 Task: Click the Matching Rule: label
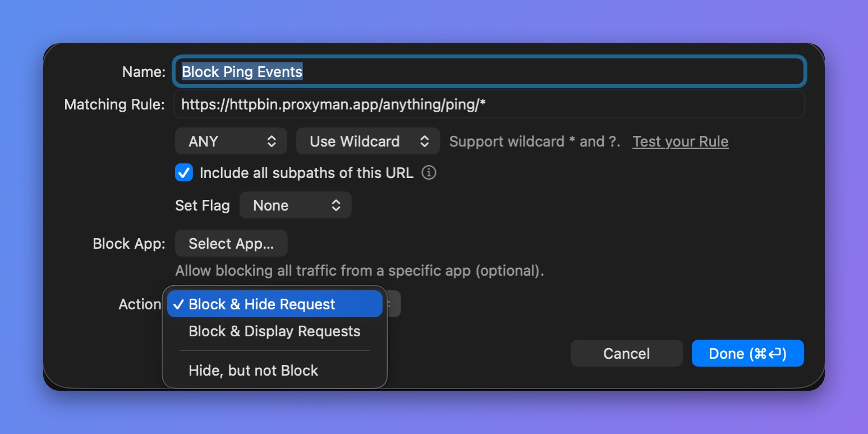(115, 104)
